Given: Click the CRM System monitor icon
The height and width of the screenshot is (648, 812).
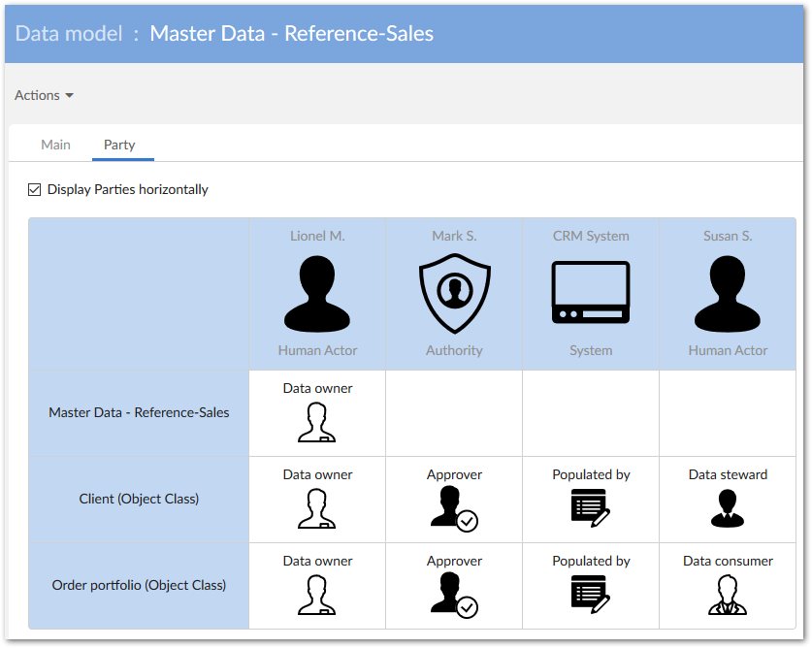Looking at the screenshot, I should coord(591,293).
